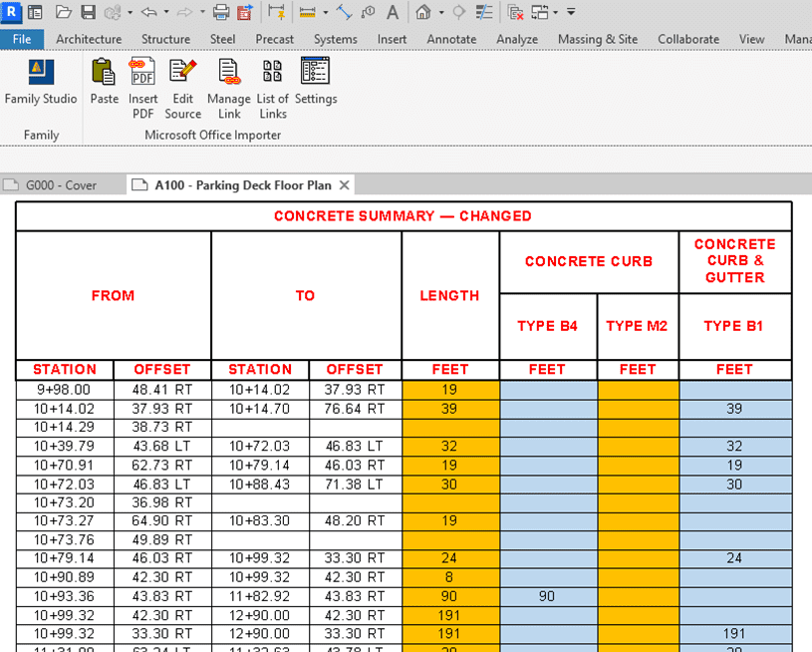The height and width of the screenshot is (652, 812).
Task: Click the Paste clipboard icon
Action: tap(104, 82)
